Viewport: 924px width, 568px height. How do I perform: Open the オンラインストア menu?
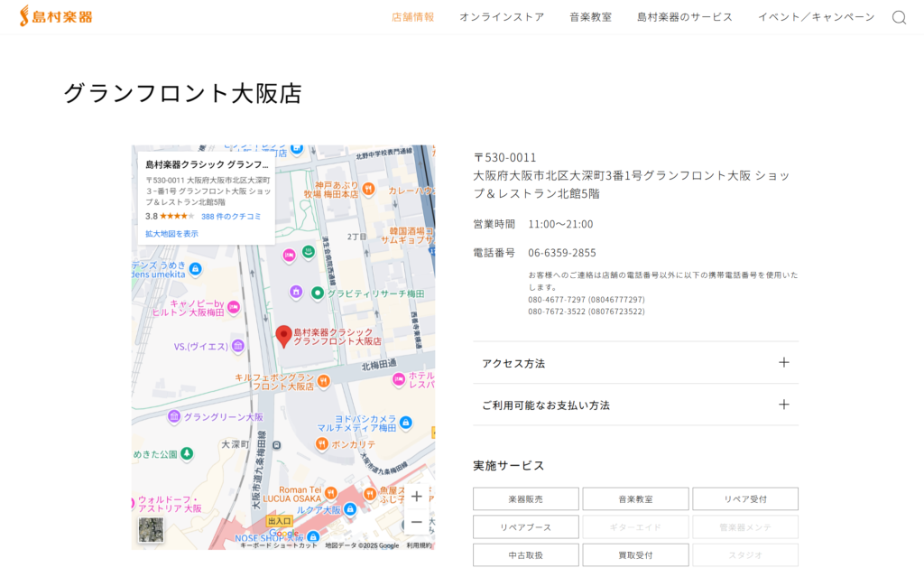pos(502,17)
